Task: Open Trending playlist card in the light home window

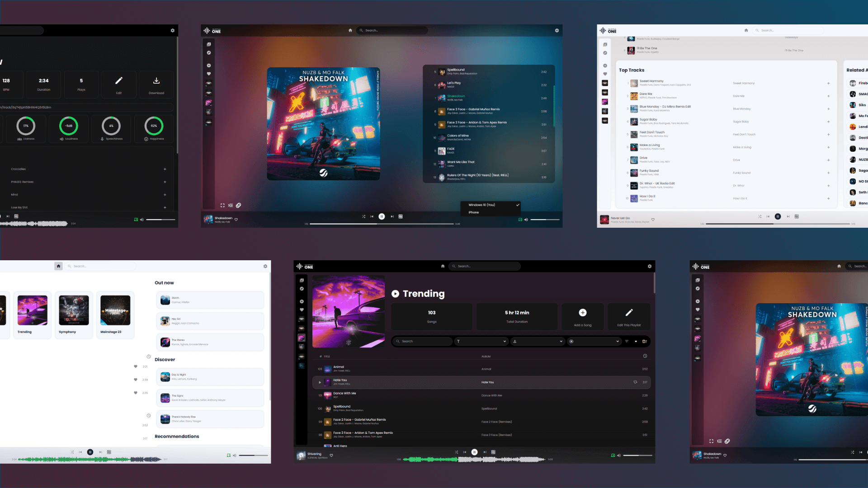Action: (32, 315)
